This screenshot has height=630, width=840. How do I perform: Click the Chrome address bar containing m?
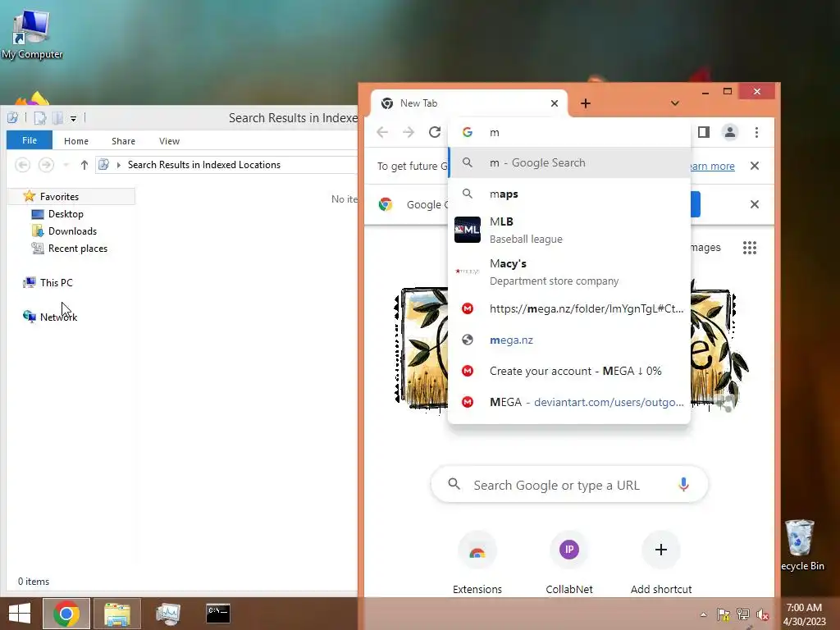[x=569, y=132]
